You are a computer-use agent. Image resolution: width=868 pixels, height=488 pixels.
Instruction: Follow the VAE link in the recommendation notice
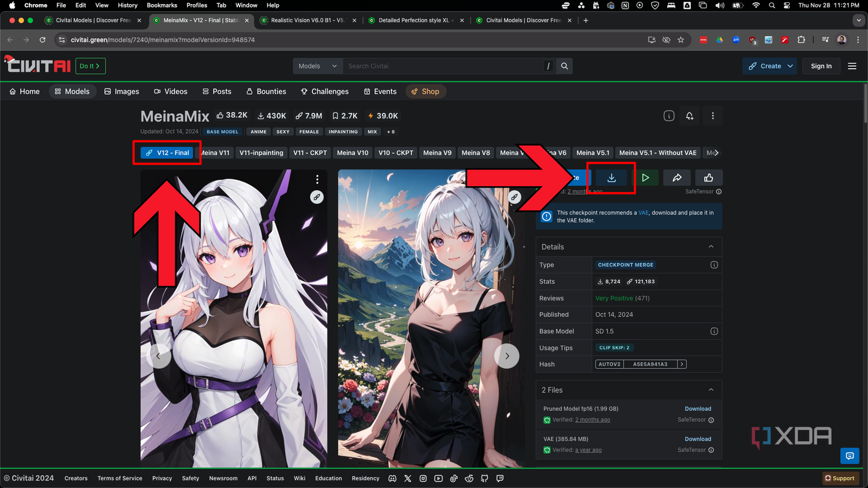click(x=643, y=213)
